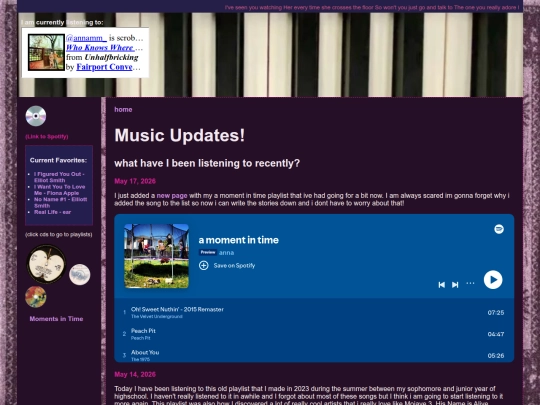Open the a moment in time playlist title
Image resolution: width=540 pixels, height=405 pixels.
tap(238, 240)
